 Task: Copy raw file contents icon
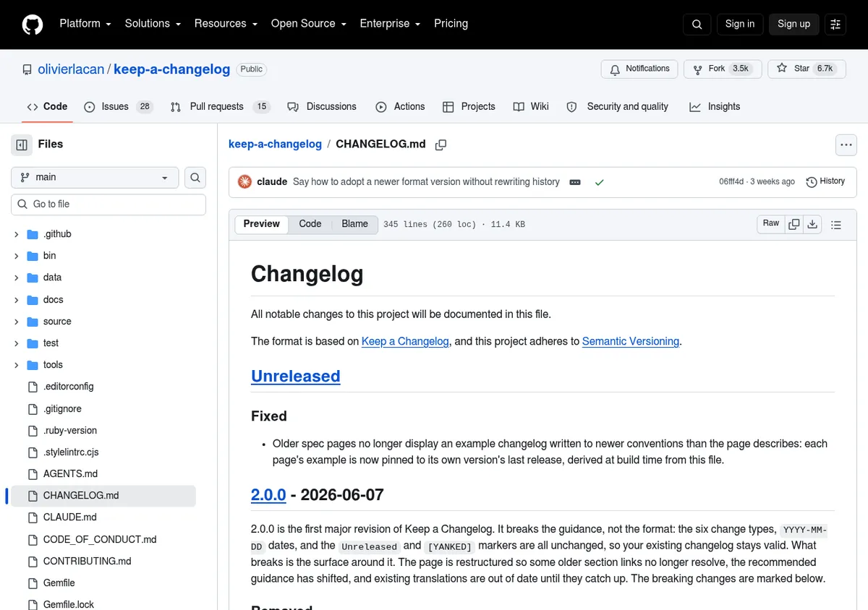click(794, 224)
